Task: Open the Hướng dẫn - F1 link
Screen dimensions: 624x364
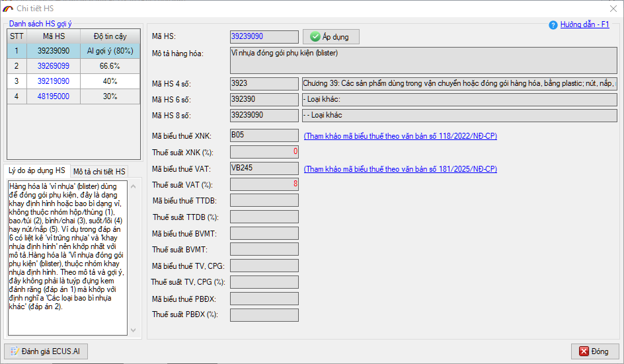Action: pos(584,24)
